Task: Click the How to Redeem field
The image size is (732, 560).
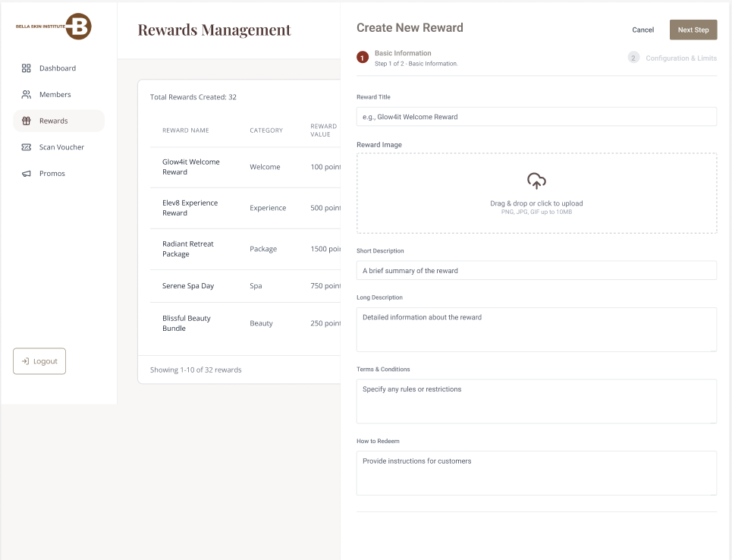Action: pyautogui.click(x=536, y=473)
